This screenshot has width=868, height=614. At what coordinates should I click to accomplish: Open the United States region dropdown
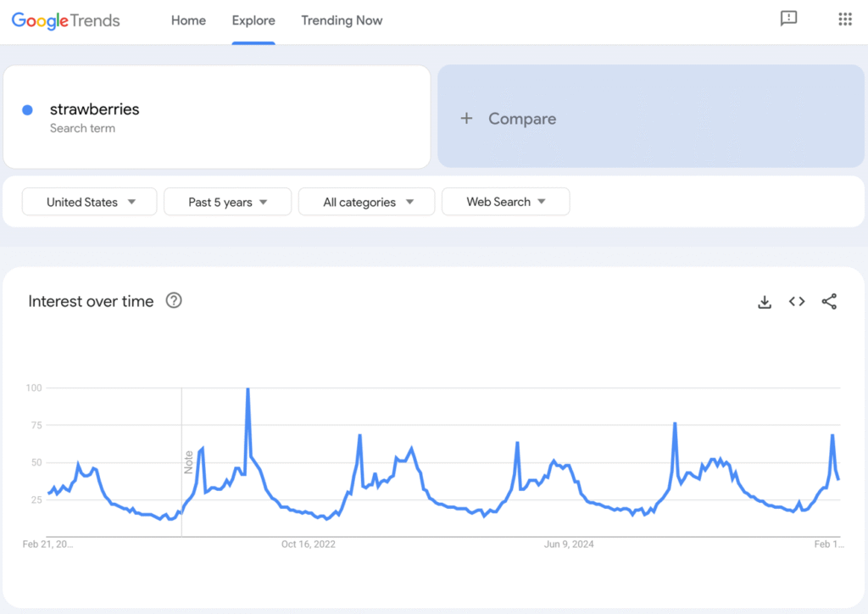88,202
